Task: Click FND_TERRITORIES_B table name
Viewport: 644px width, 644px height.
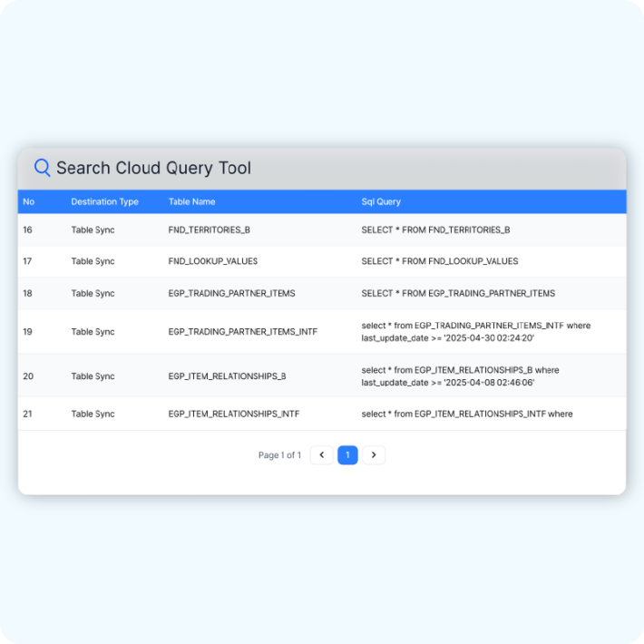Action: [209, 229]
